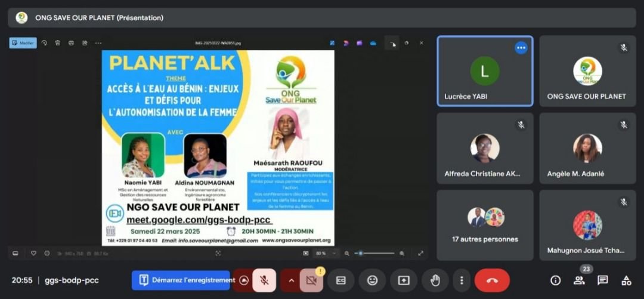Screen dimensions: 644x299
Task: Click the ONG SAVE OUR PLANET (Présentation) banner
Action: [x=322, y=18]
